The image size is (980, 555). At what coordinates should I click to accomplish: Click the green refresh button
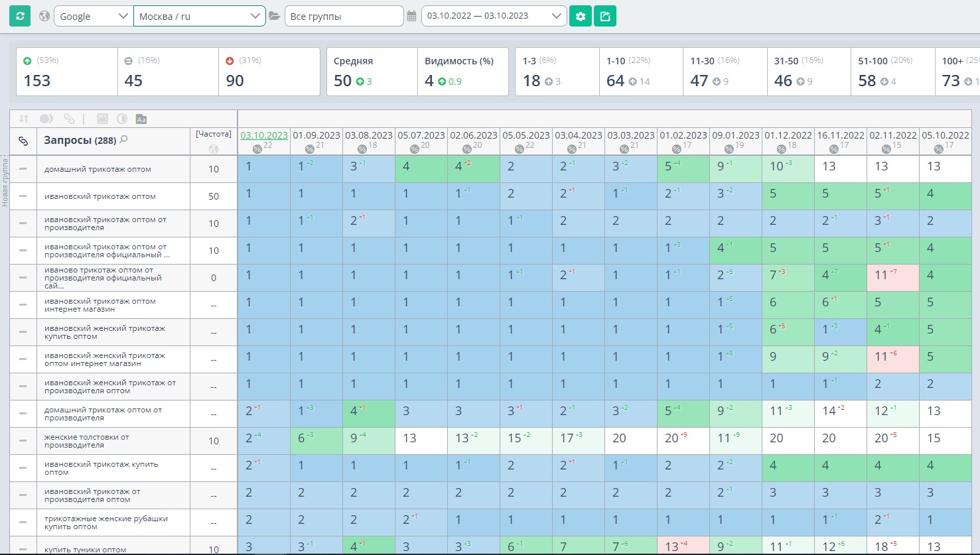pos(20,16)
